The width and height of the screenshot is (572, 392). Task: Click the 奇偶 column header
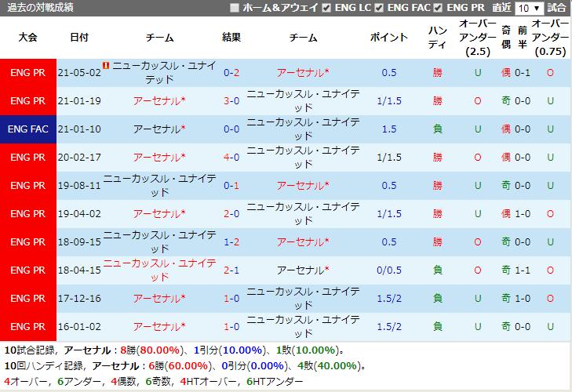tap(506, 37)
